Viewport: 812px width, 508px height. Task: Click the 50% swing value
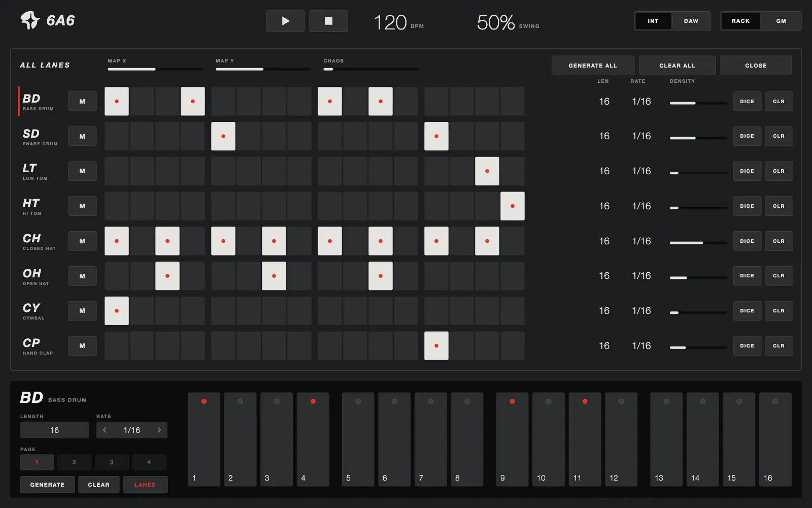click(x=496, y=22)
